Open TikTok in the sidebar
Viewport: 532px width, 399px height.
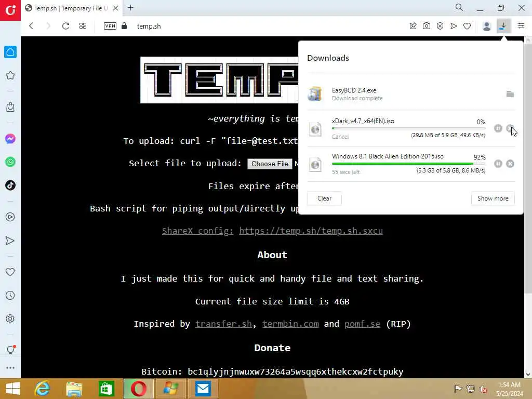(10, 185)
